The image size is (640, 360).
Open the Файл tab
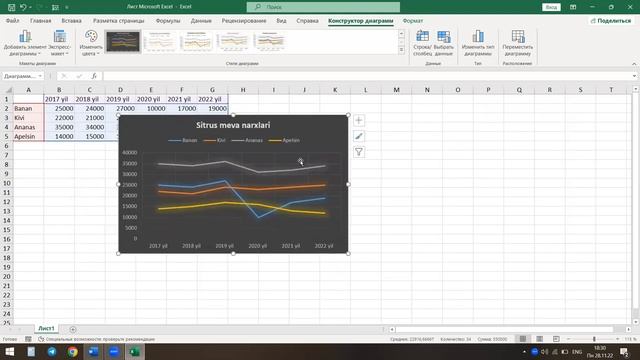click(x=12, y=21)
